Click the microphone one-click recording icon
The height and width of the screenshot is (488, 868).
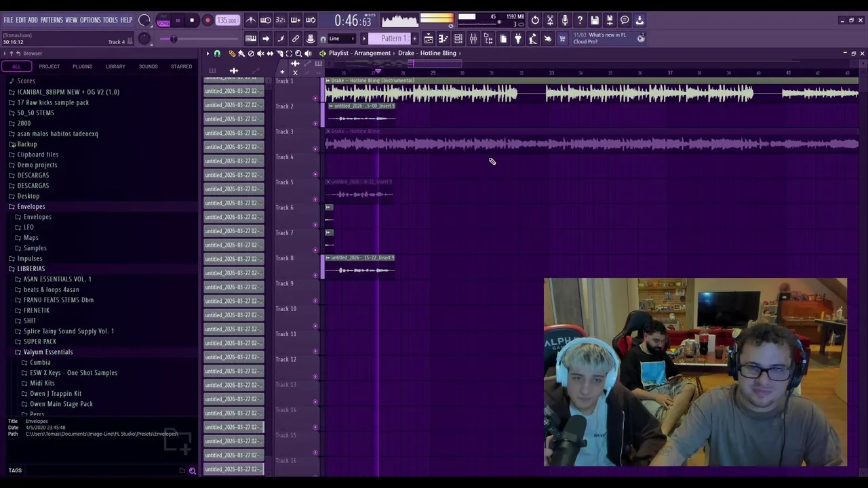click(x=565, y=20)
